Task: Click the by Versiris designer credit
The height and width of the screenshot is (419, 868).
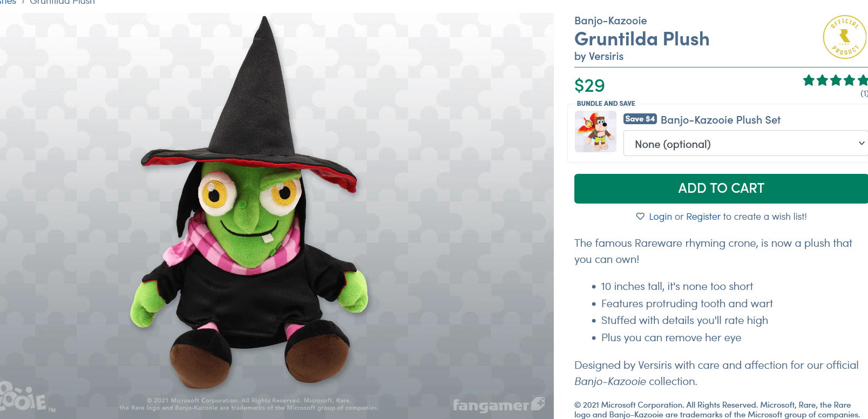Action: [599, 56]
